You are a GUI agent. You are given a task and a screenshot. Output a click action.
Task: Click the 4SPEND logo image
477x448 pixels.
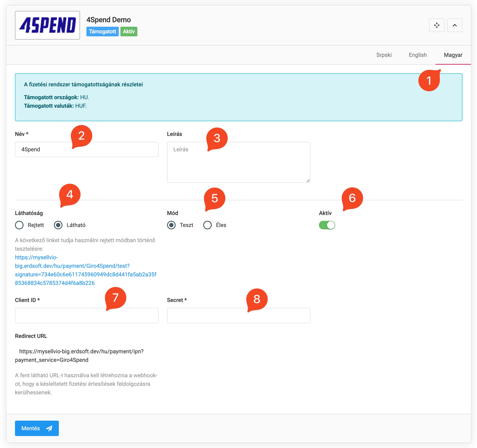pyautogui.click(x=47, y=25)
